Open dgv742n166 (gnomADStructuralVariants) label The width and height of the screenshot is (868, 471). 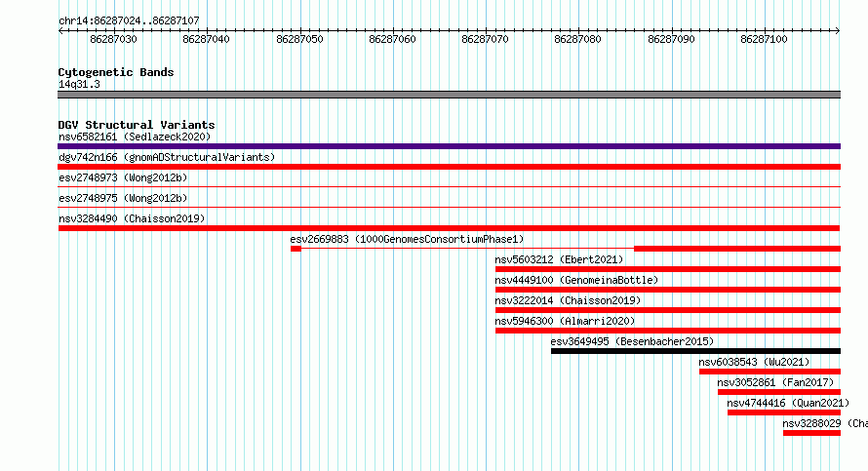(167, 157)
